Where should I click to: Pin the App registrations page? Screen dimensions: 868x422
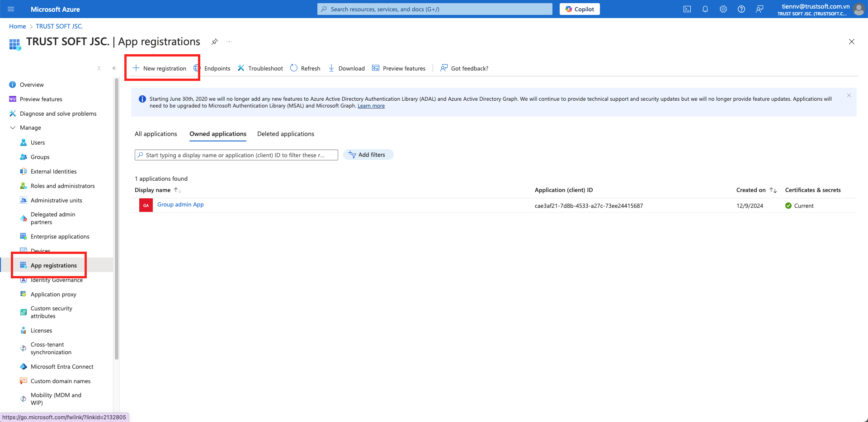[x=215, y=42]
